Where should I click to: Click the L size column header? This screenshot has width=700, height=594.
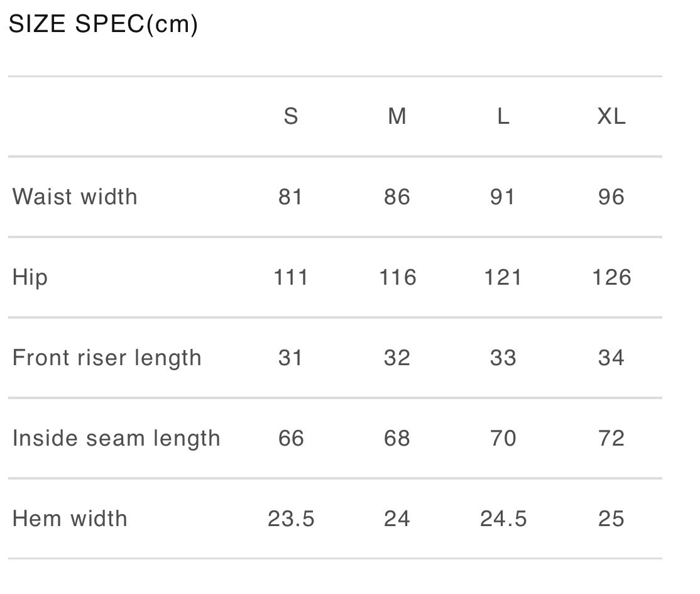coord(503,116)
